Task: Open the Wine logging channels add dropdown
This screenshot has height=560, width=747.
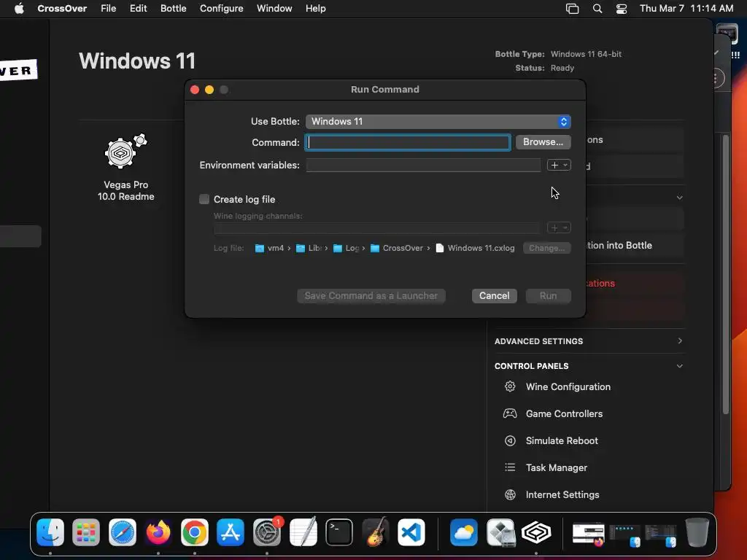Action: click(559, 227)
